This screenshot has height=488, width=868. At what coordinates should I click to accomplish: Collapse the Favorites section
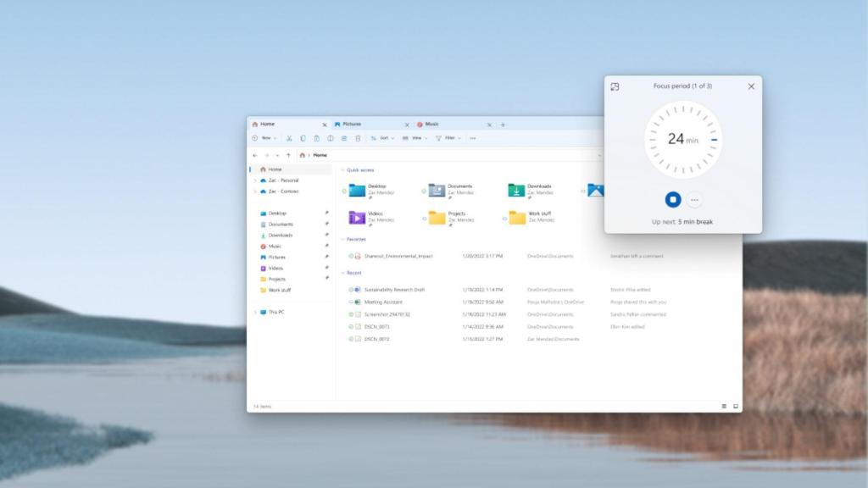pos(342,240)
